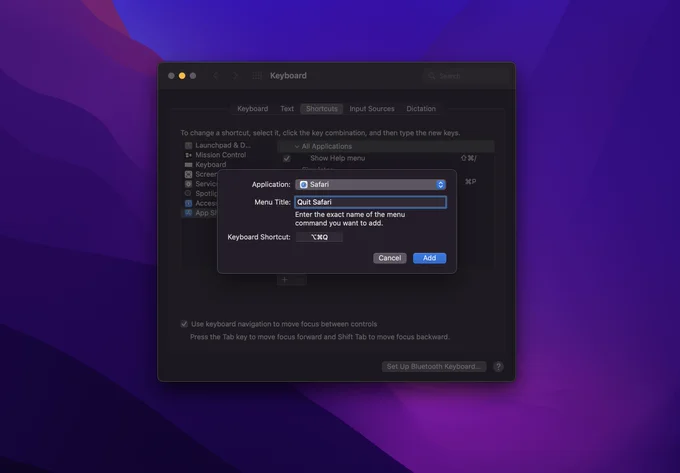The image size is (680, 473).
Task: Switch to the Text tab
Action: point(287,109)
